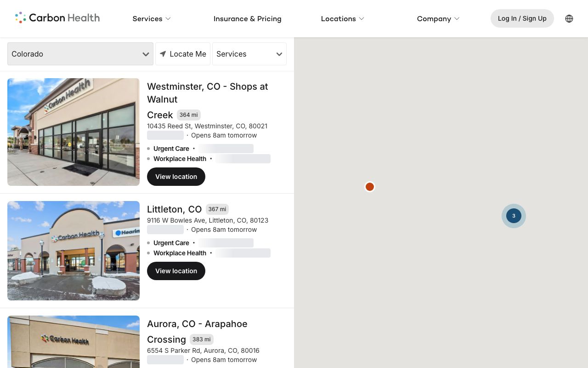Open the globe language selector
Image resolution: width=588 pixels, height=368 pixels.
point(569,18)
